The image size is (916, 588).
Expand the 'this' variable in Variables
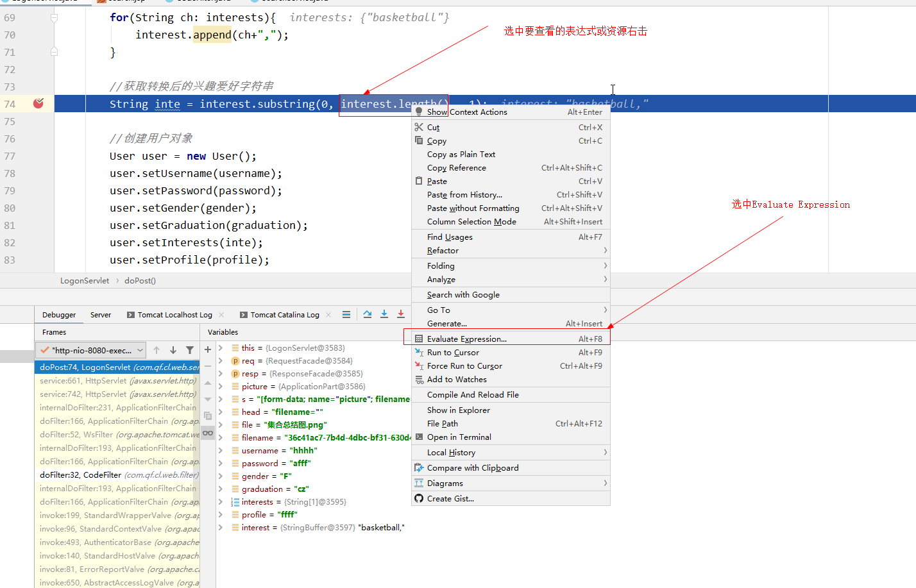pos(221,348)
